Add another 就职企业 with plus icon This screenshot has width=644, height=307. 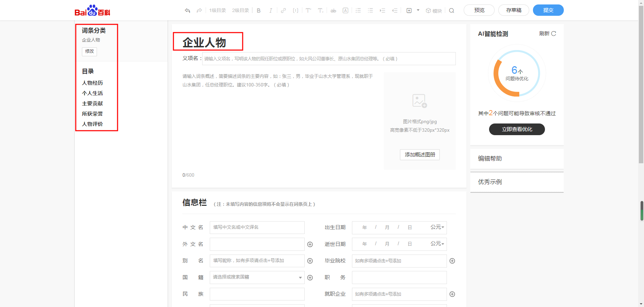click(x=452, y=294)
